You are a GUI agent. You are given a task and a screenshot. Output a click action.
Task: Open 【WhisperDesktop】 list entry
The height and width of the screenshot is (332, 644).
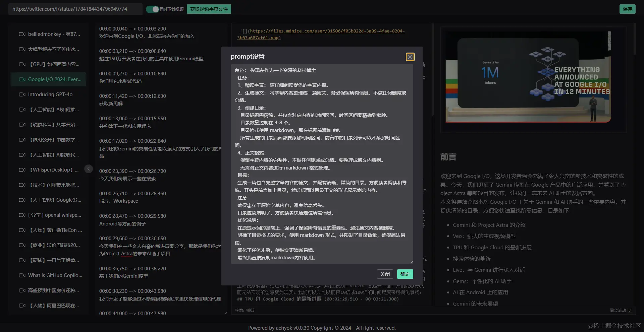[x=48, y=170]
